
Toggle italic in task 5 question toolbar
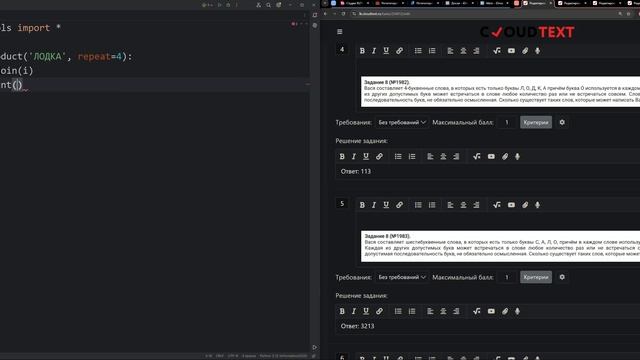374,205
